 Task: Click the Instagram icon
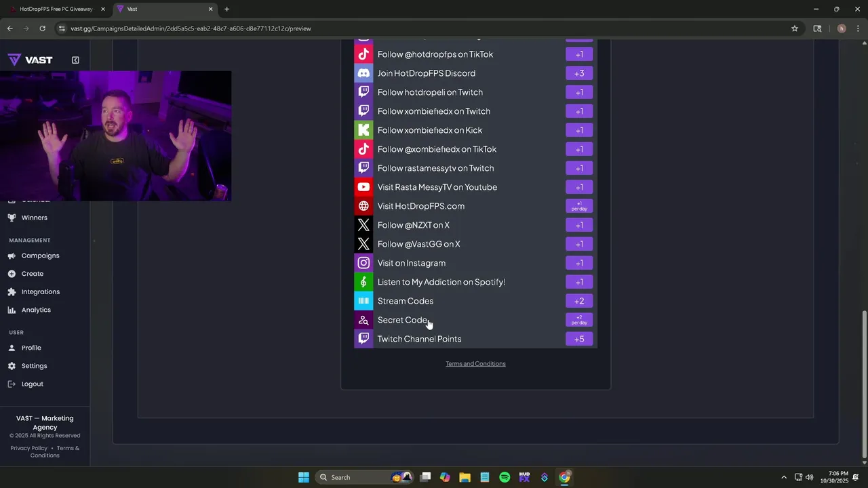363,263
